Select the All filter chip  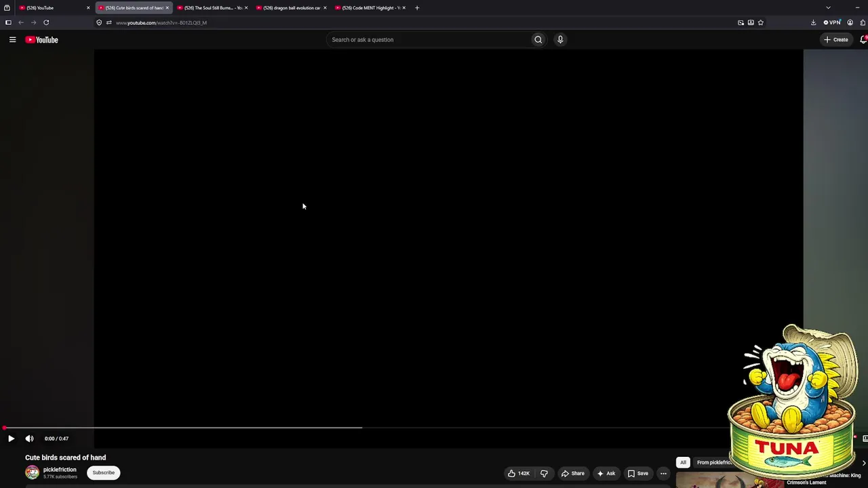[x=683, y=462]
